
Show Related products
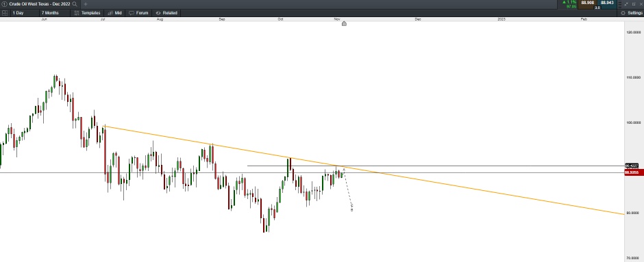(x=166, y=13)
